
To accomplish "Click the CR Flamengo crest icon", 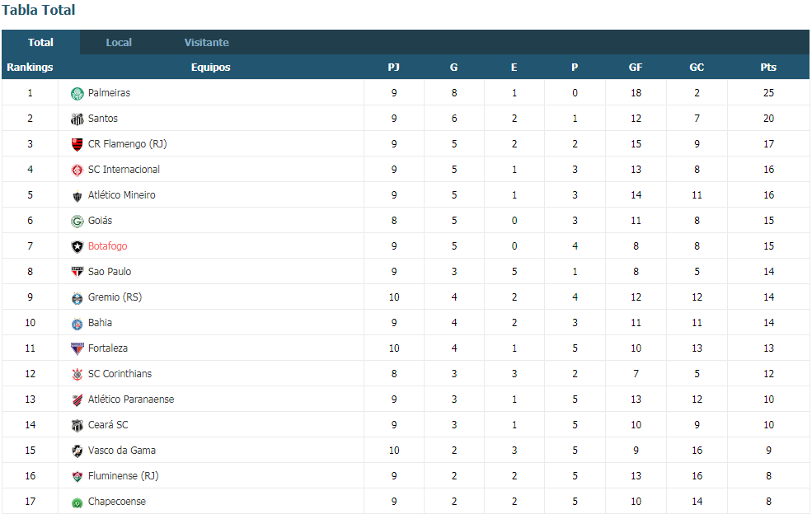I will point(77,144).
